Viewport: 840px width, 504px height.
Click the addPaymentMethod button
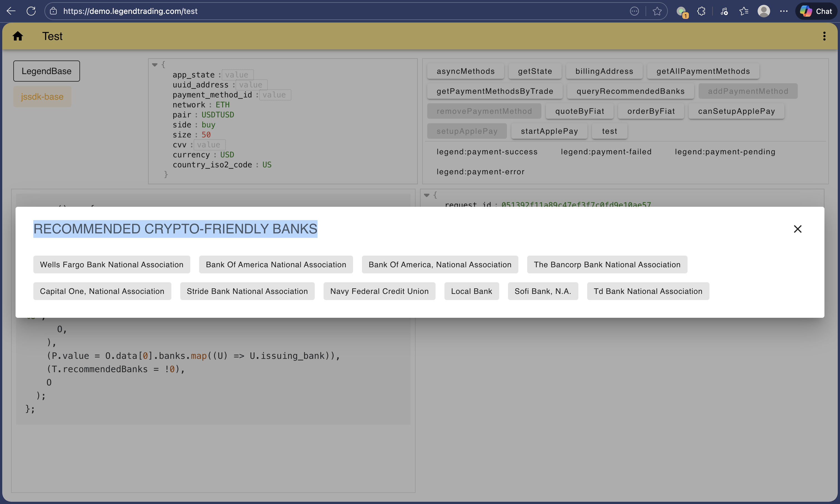click(748, 91)
